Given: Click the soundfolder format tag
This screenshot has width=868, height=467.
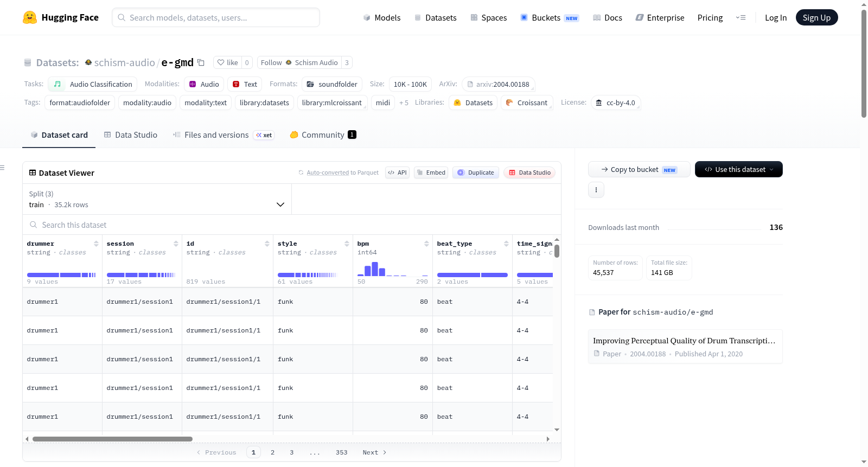Looking at the screenshot, I should (332, 84).
